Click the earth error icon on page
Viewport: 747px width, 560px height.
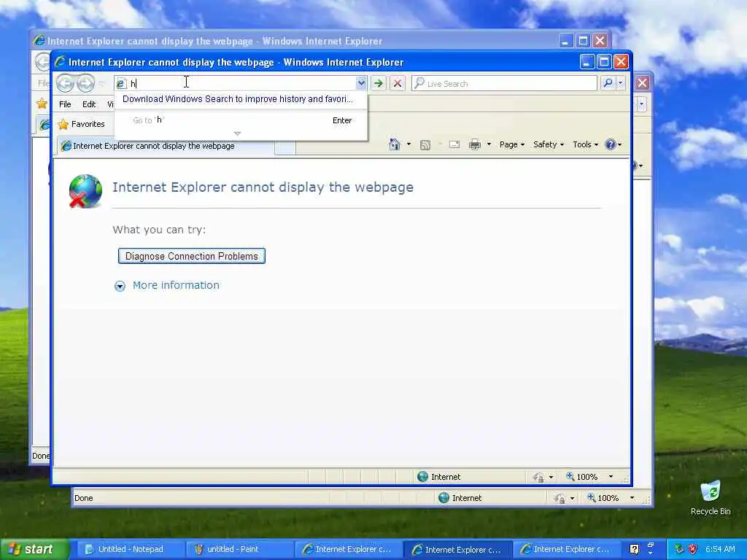click(85, 191)
